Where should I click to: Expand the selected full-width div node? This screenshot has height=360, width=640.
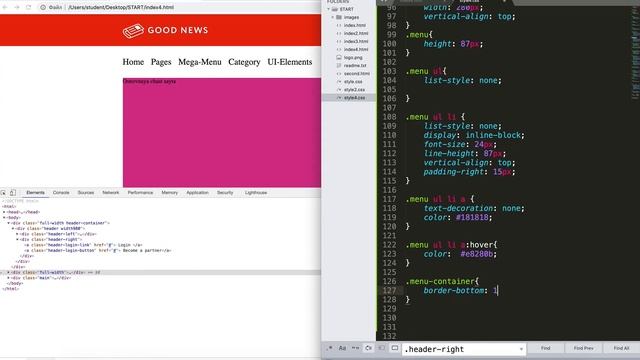(x=9, y=272)
